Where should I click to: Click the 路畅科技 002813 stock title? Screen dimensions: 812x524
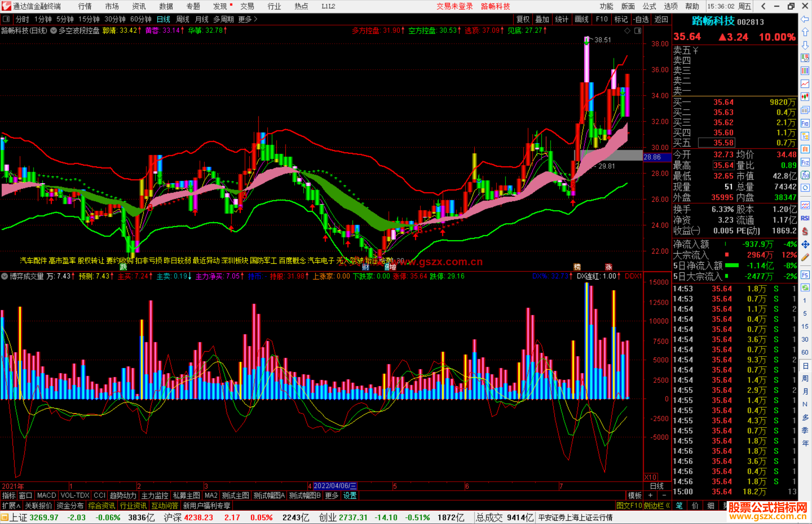pos(728,21)
